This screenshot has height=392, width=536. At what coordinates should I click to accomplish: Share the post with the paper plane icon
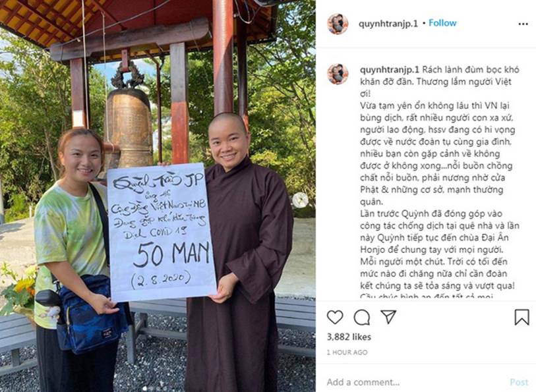pyautogui.click(x=388, y=317)
